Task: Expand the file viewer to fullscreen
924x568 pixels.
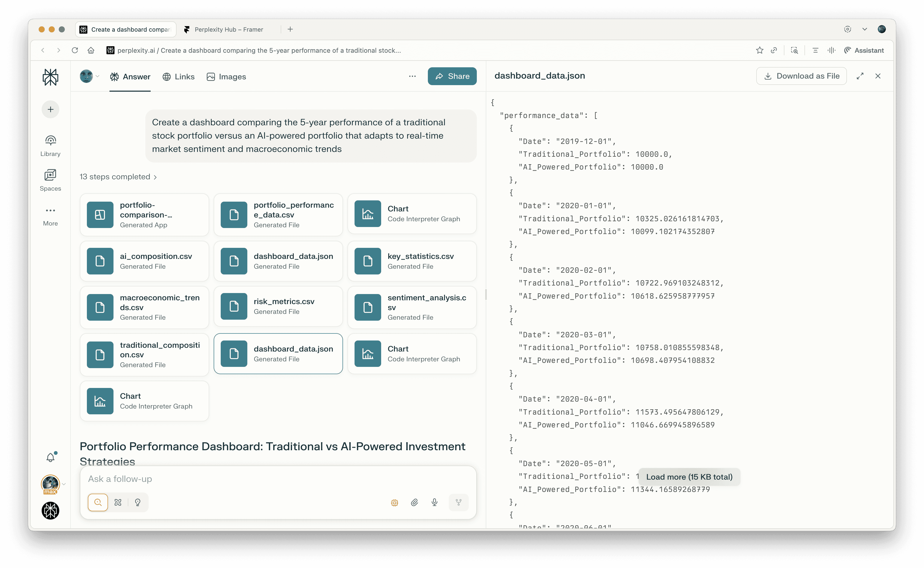Action: [x=860, y=76]
